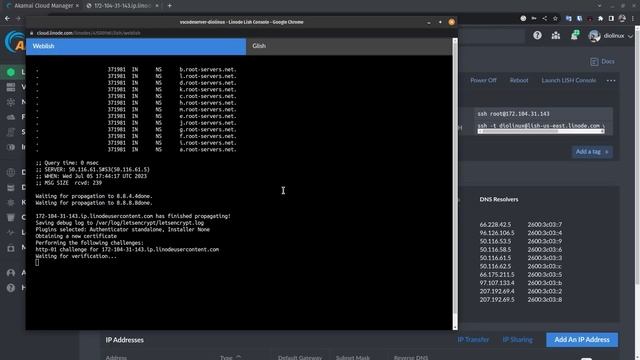The image size is (640, 360).
Task: Open Account sidebar icon
Action: 11,273
